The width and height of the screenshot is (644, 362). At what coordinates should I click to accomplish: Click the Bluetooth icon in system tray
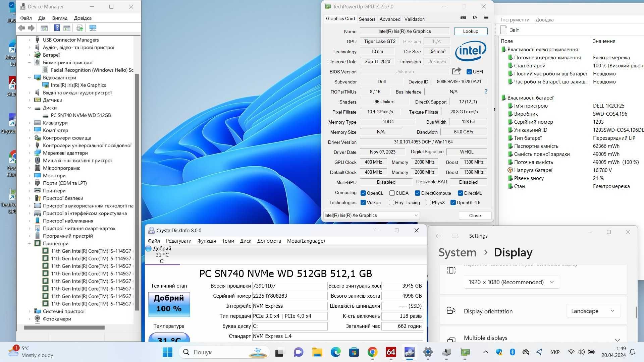(512, 352)
